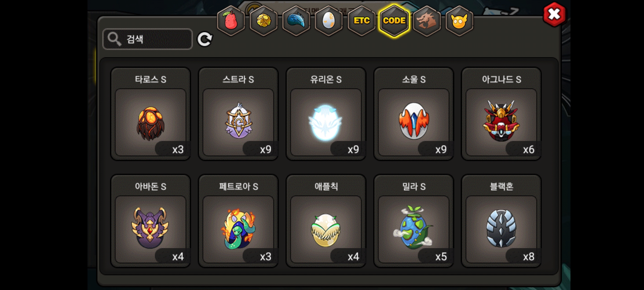Click the refresh arrow next to search
644x290 pixels.
[x=205, y=39]
